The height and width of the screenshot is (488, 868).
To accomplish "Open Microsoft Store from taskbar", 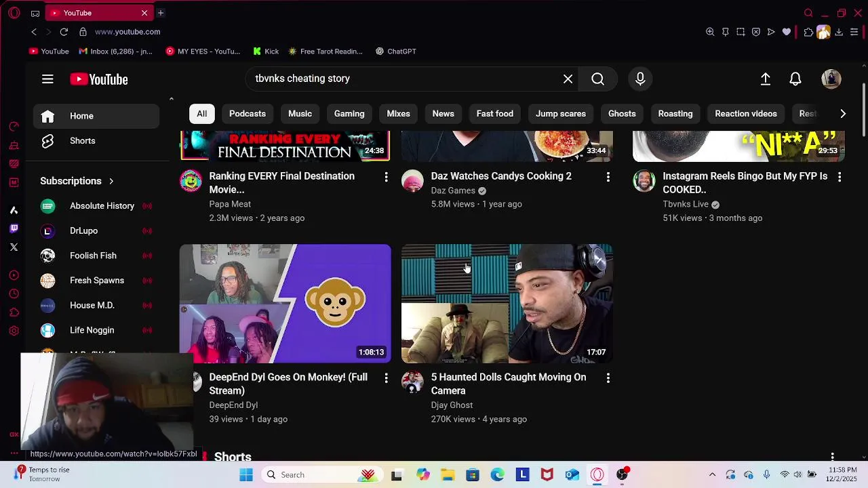I will 473,474.
